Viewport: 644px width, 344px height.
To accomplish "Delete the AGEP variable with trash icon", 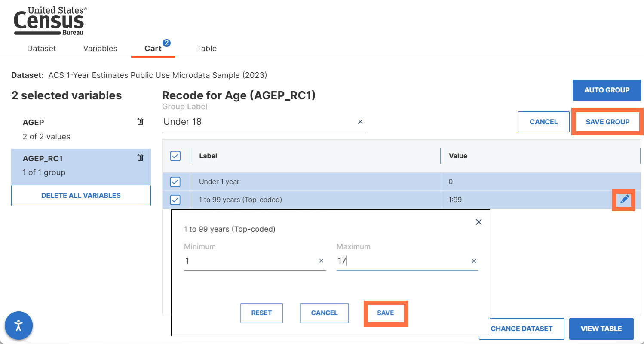I will [x=140, y=122].
